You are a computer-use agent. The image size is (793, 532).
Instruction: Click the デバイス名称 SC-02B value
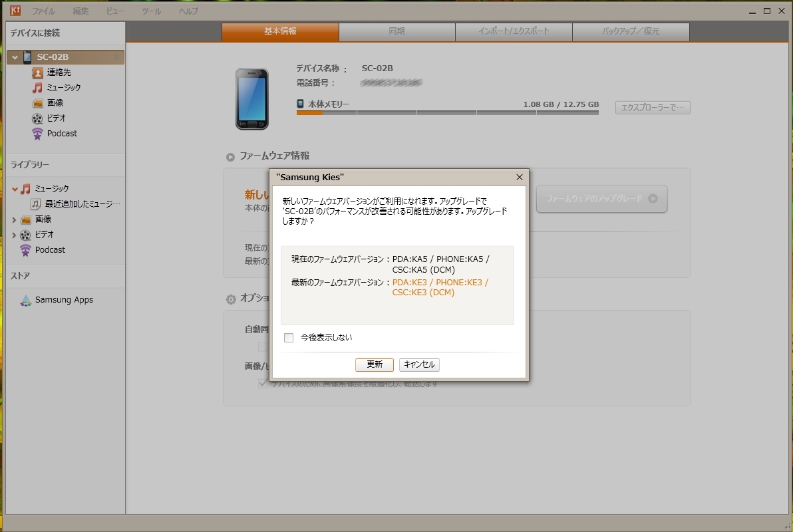tap(377, 68)
